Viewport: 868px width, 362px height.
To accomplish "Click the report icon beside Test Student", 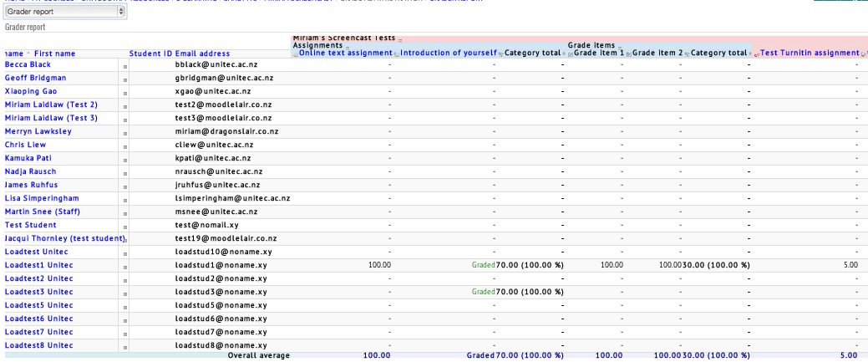I will pyautogui.click(x=125, y=226).
